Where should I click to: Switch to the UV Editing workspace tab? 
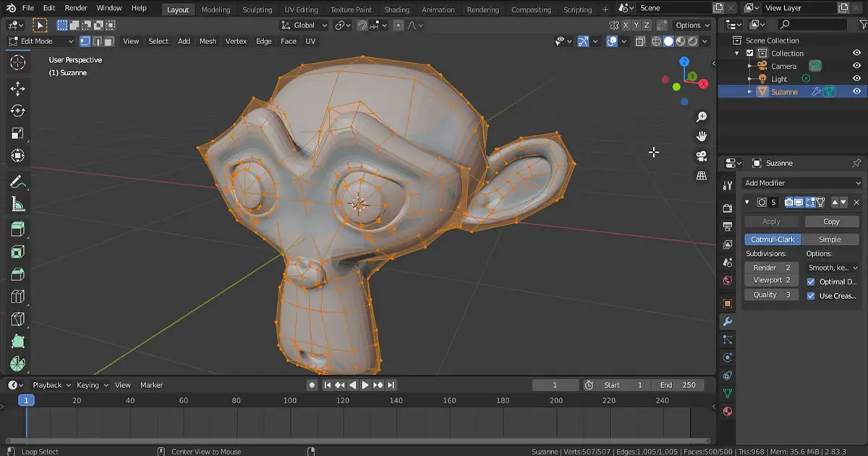pos(301,9)
